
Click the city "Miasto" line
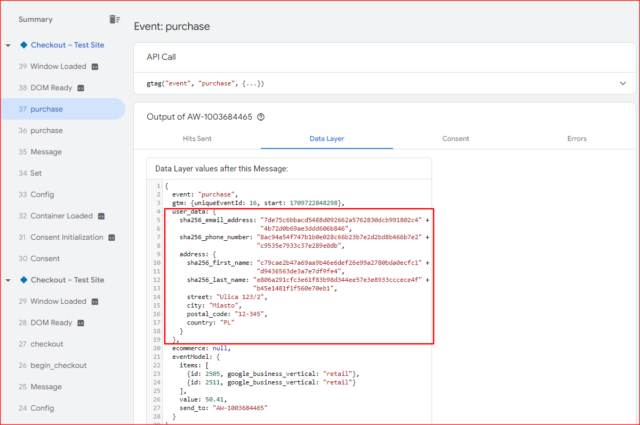(x=214, y=305)
